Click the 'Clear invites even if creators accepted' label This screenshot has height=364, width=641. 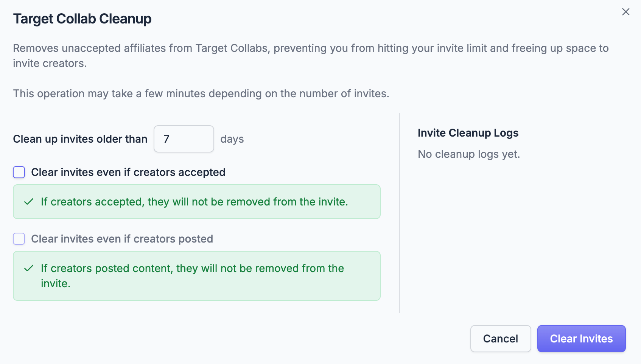point(128,172)
